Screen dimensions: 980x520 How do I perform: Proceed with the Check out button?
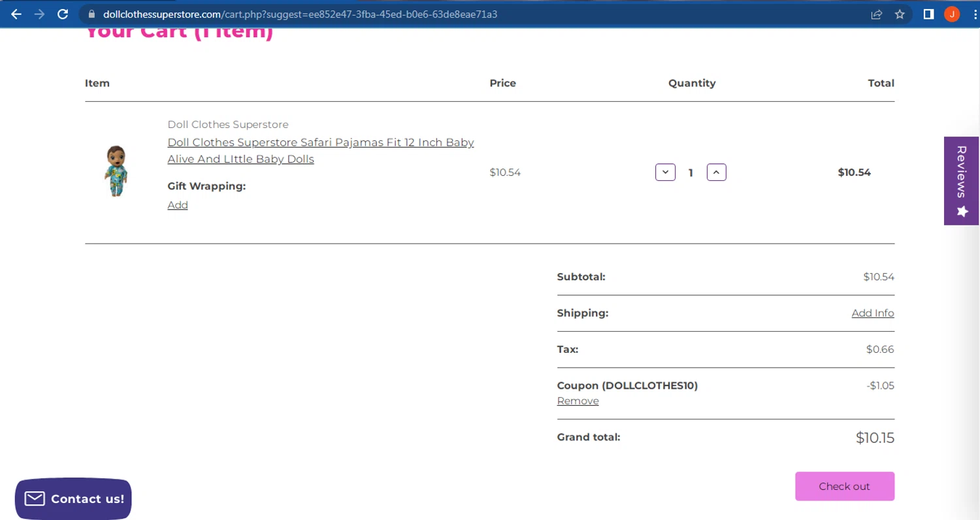844,486
